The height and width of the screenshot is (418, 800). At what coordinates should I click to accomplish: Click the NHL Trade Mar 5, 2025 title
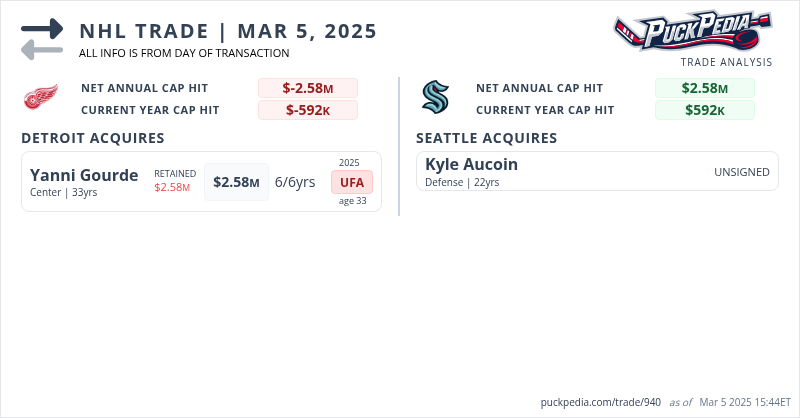point(228,31)
